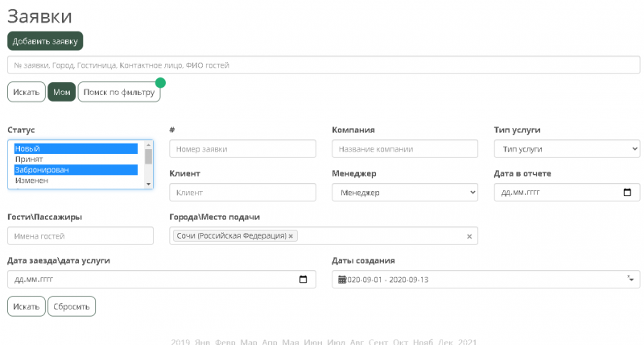Focus the Номер заявки input field
The width and height of the screenshot is (644, 345).
click(242, 149)
